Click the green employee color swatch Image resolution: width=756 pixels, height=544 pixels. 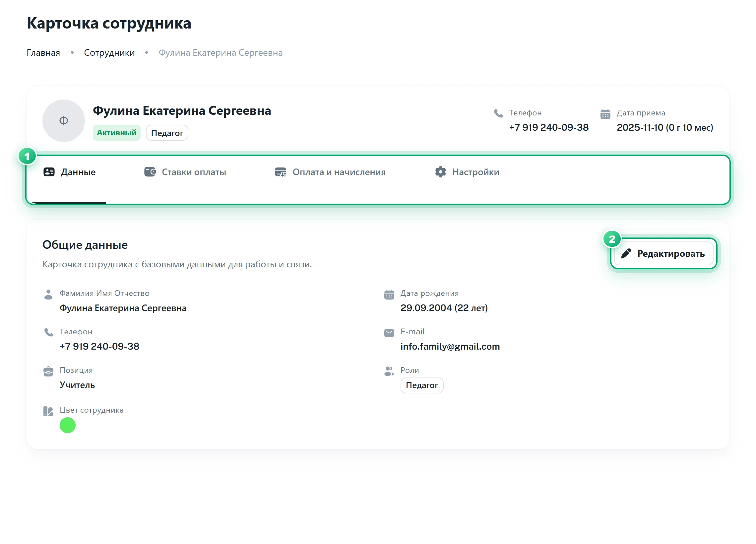click(68, 425)
